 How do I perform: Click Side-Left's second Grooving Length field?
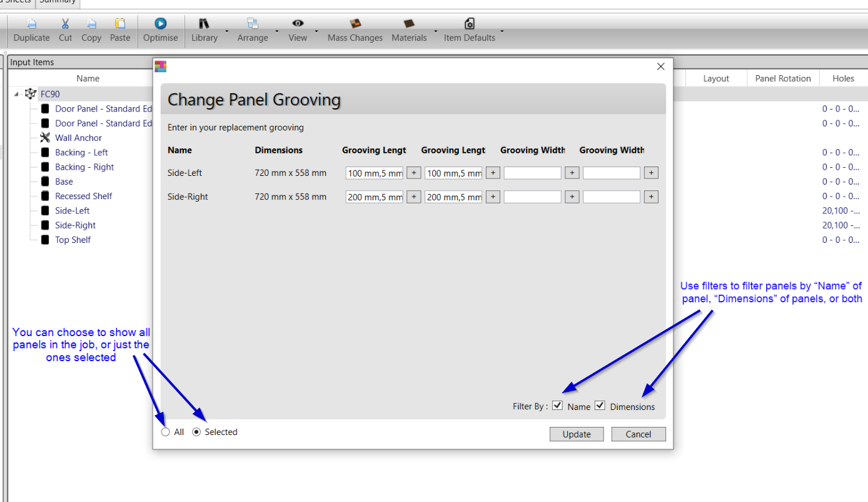tap(453, 173)
